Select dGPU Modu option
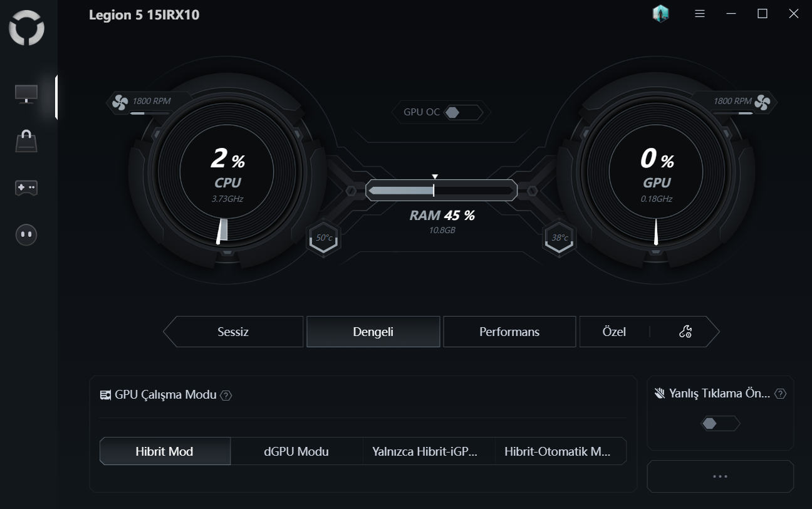 coord(296,451)
